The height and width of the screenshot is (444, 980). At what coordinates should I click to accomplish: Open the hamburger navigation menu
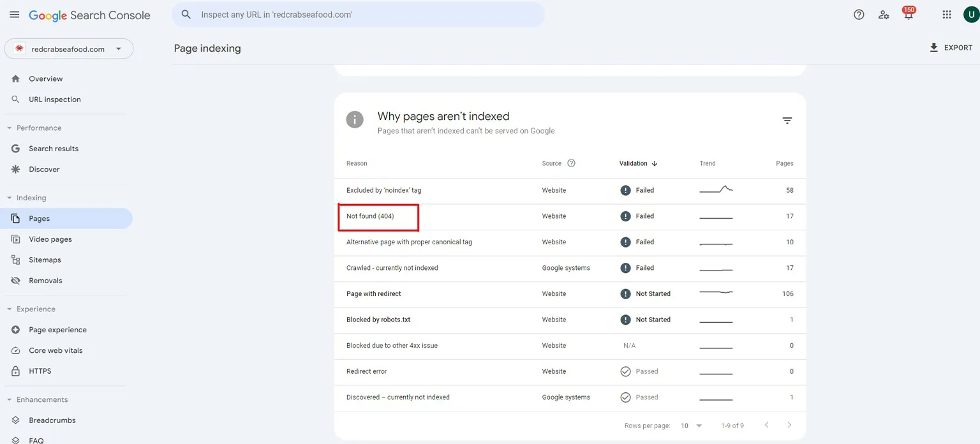point(14,14)
